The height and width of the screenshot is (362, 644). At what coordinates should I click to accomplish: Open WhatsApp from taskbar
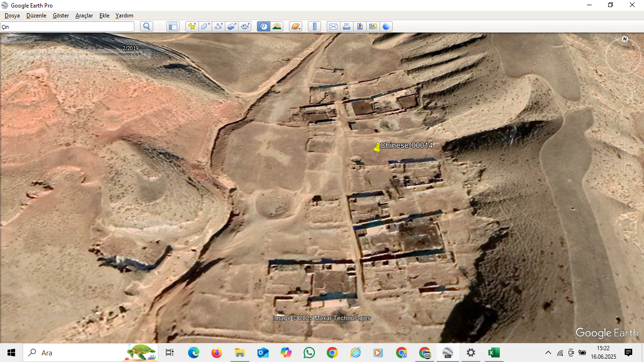click(x=309, y=353)
